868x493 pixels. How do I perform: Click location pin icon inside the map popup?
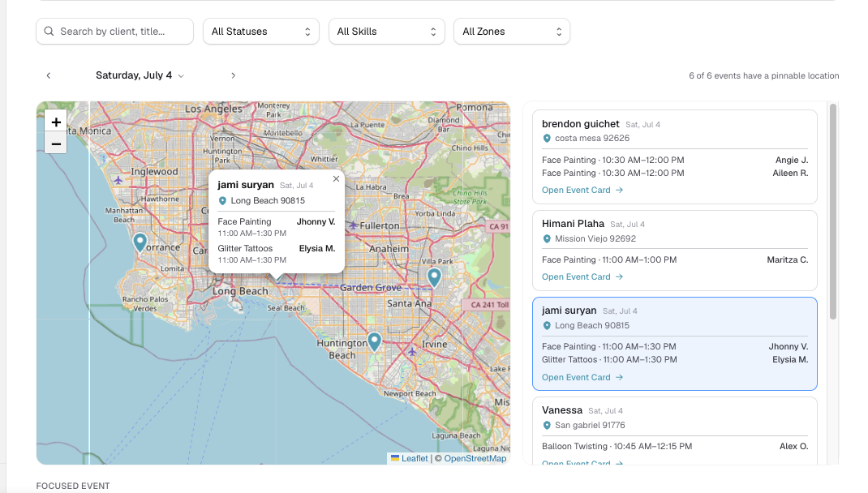point(222,201)
